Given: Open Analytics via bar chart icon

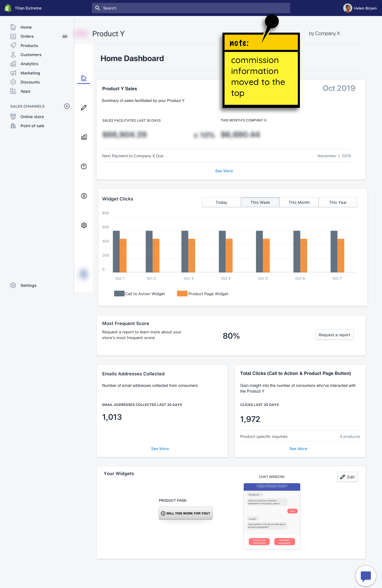Looking at the screenshot, I should [13, 64].
